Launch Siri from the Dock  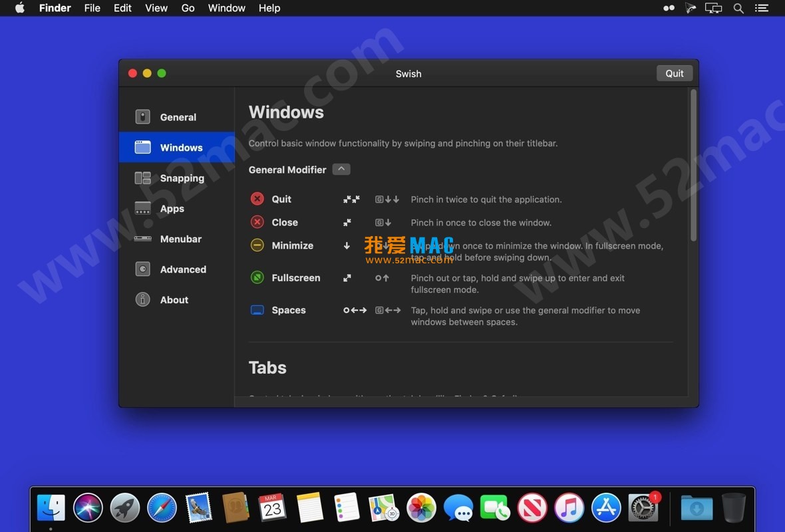click(x=88, y=507)
